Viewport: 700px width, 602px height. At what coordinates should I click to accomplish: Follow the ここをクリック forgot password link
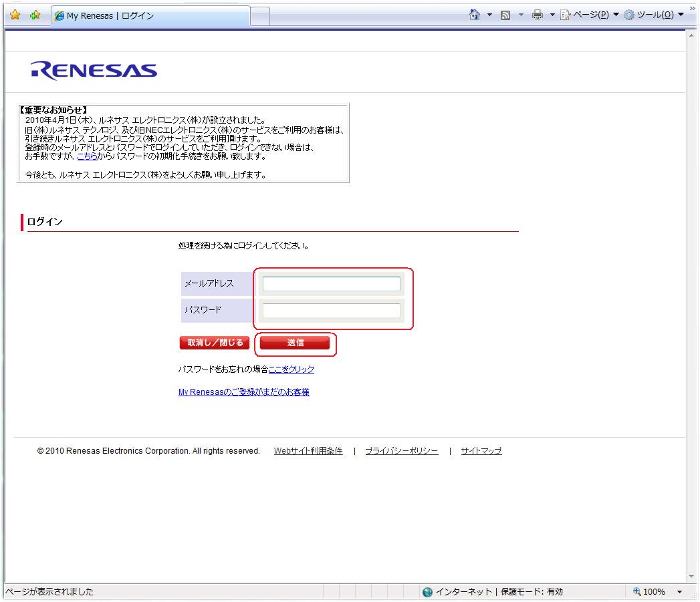tap(291, 369)
